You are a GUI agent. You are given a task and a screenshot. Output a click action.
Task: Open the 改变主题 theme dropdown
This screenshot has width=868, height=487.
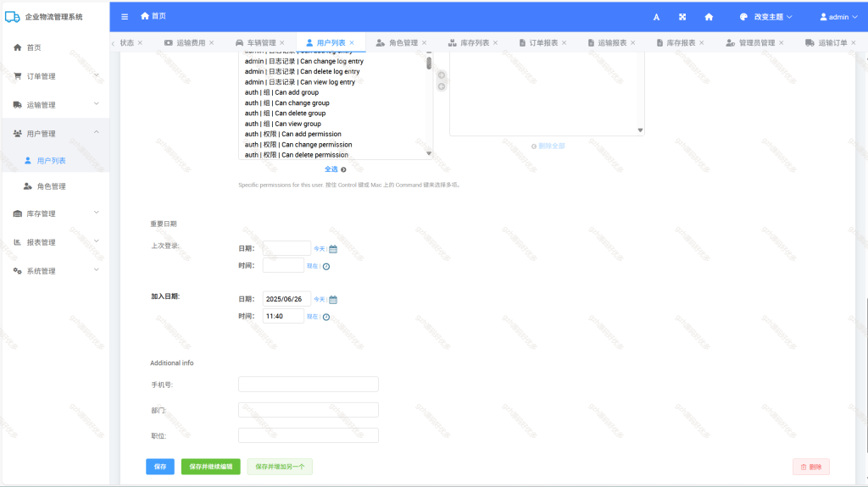(x=766, y=17)
